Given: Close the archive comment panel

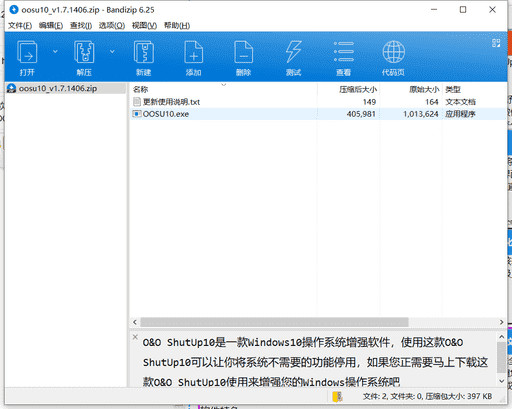Looking at the screenshot, I should pyautogui.click(x=135, y=337).
